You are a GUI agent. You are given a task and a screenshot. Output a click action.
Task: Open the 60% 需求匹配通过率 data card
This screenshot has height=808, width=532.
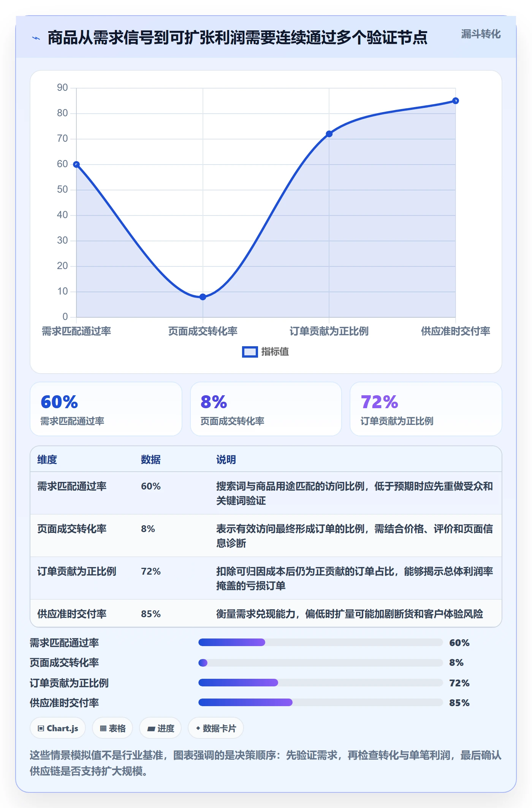[106, 409]
